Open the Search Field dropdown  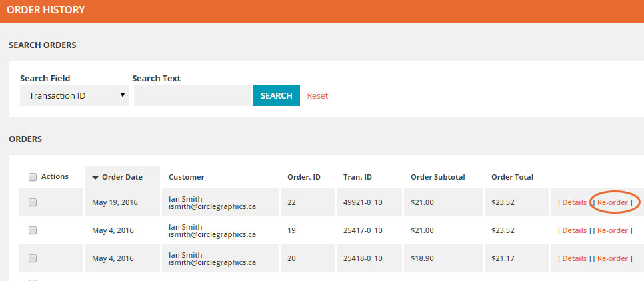click(75, 96)
